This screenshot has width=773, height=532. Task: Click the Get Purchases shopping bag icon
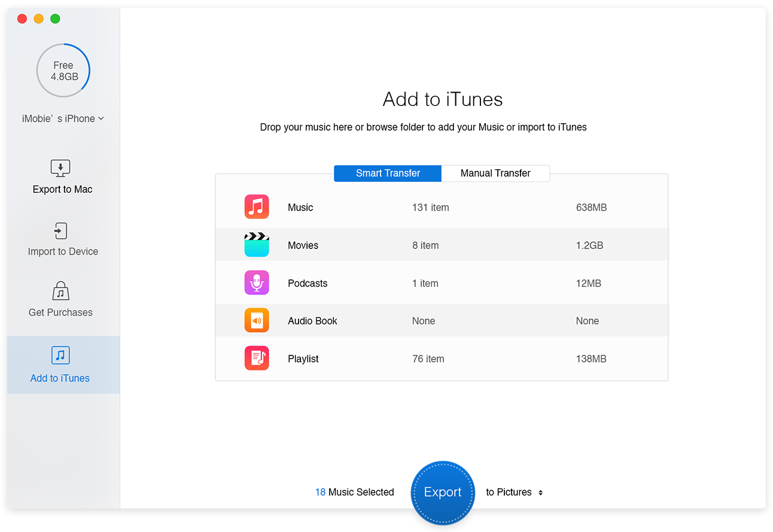[60, 291]
